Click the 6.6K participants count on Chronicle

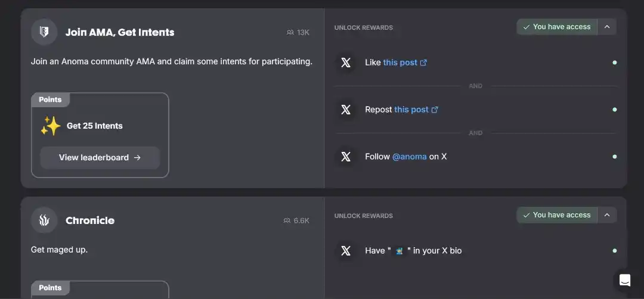coord(296,220)
